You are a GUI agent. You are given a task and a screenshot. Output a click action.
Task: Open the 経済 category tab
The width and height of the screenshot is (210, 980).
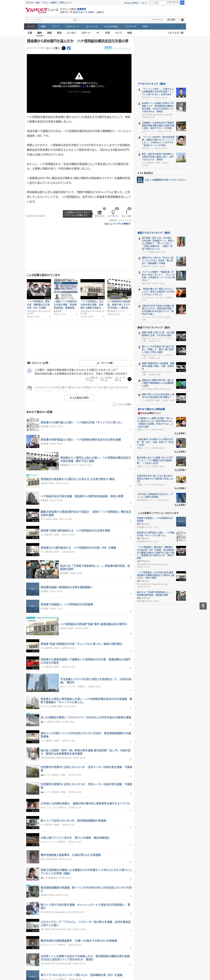pos(59,33)
